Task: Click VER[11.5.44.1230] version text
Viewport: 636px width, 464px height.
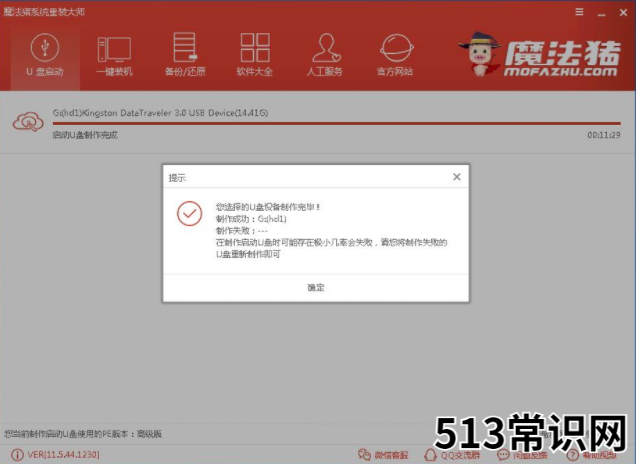Action: click(63, 455)
